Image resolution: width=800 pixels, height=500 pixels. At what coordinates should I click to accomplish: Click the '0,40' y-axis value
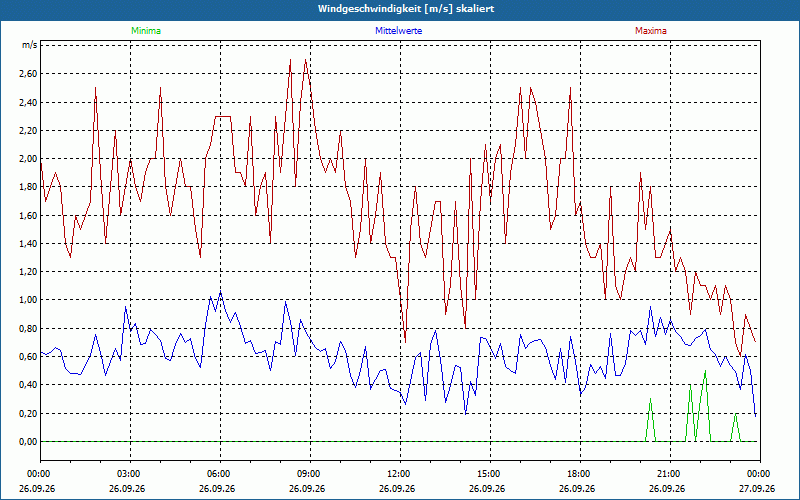pyautogui.click(x=28, y=385)
